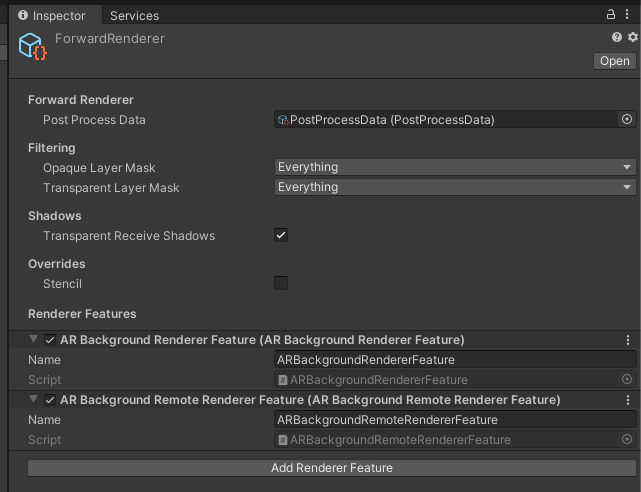
Task: Collapse the AR Background Remote Renderer Feature section
Action: (x=35, y=400)
